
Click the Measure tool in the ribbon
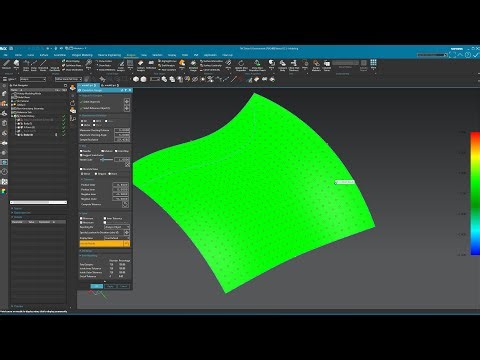tap(6, 64)
